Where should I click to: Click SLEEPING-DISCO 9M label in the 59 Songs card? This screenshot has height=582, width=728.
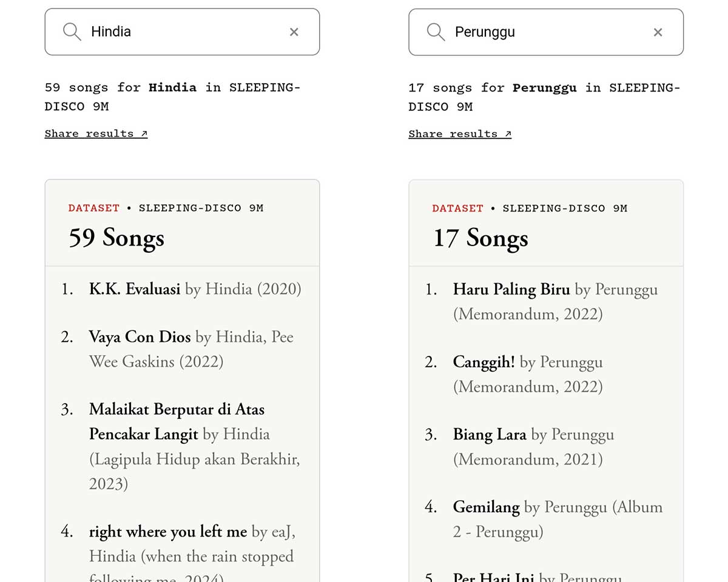(x=201, y=208)
